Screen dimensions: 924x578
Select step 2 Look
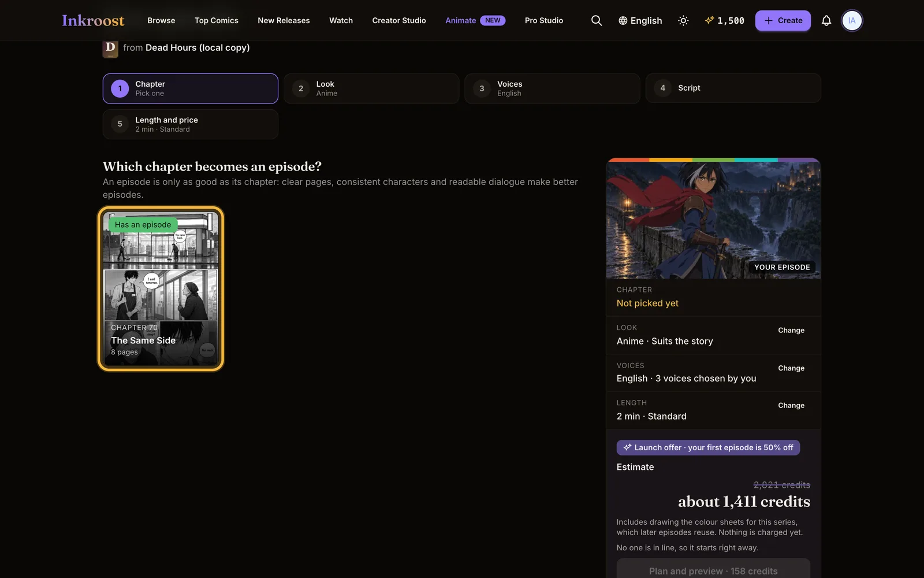coord(371,88)
